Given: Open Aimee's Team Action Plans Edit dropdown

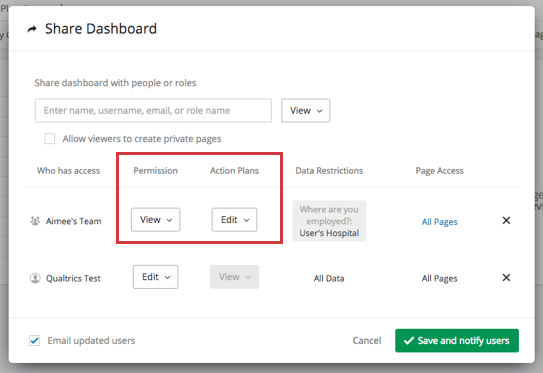Looking at the screenshot, I should click(234, 220).
